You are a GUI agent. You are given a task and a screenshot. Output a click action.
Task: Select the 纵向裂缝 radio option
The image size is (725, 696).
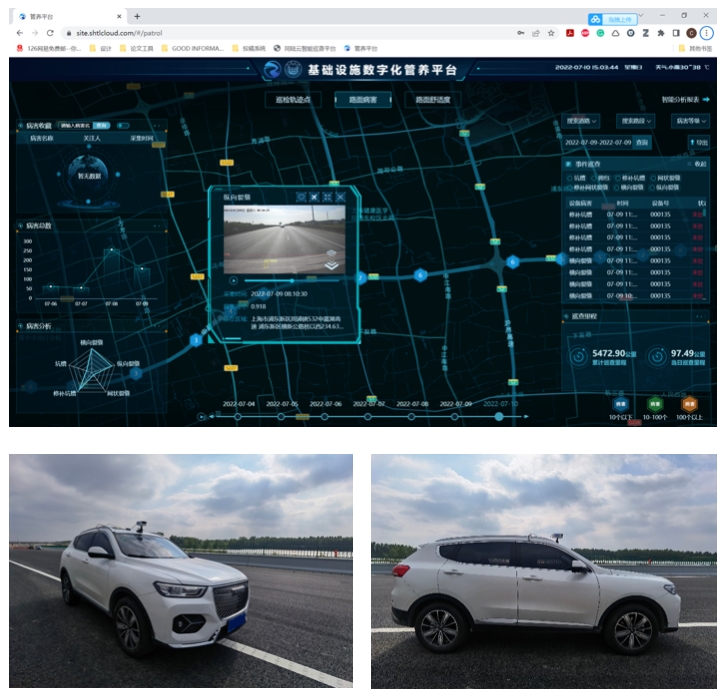tap(652, 187)
